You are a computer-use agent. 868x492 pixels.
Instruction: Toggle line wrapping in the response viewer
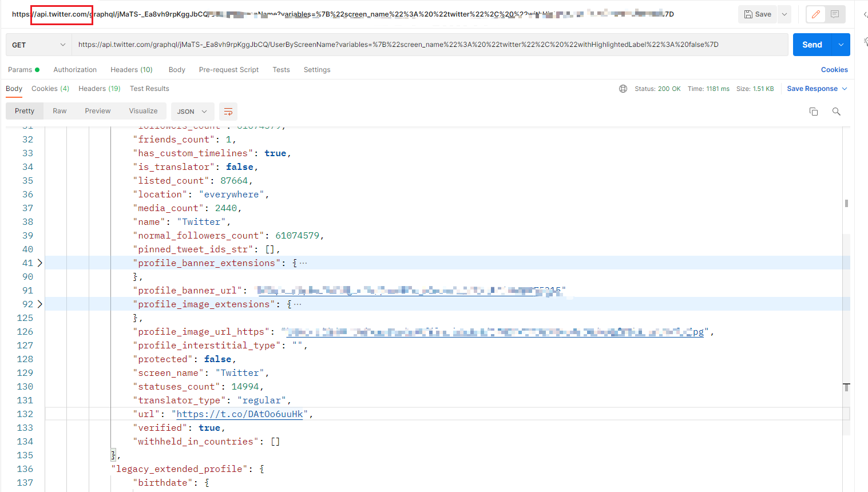click(x=228, y=112)
